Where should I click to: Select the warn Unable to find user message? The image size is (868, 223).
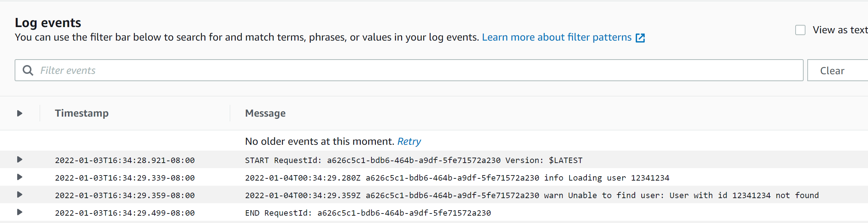[532, 195]
